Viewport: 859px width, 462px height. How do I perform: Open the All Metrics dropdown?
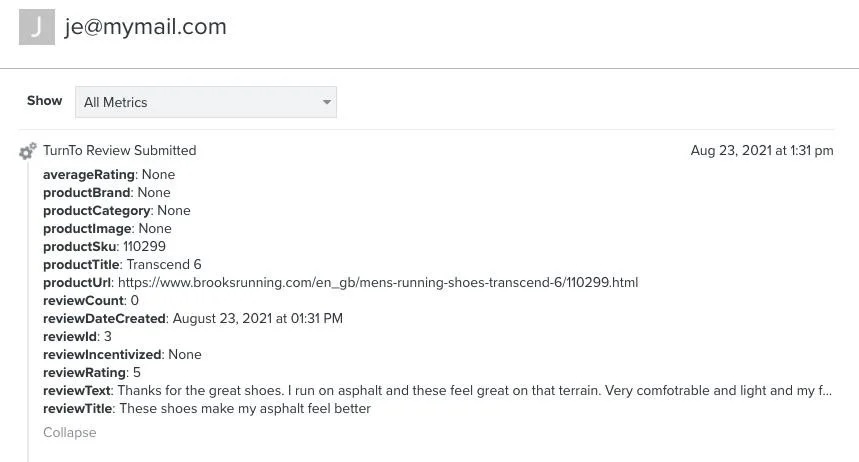(205, 102)
